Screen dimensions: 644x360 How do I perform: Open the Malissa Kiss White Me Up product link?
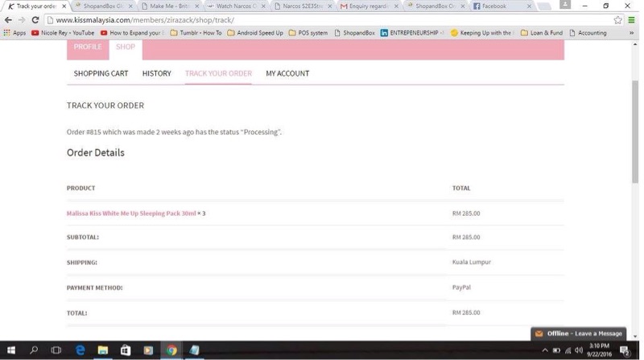pos(131,213)
